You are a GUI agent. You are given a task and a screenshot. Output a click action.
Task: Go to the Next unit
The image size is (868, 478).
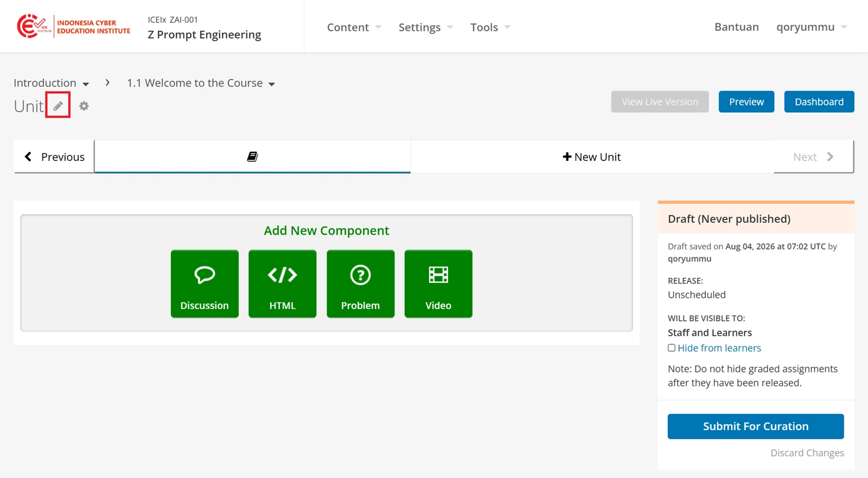(x=813, y=157)
